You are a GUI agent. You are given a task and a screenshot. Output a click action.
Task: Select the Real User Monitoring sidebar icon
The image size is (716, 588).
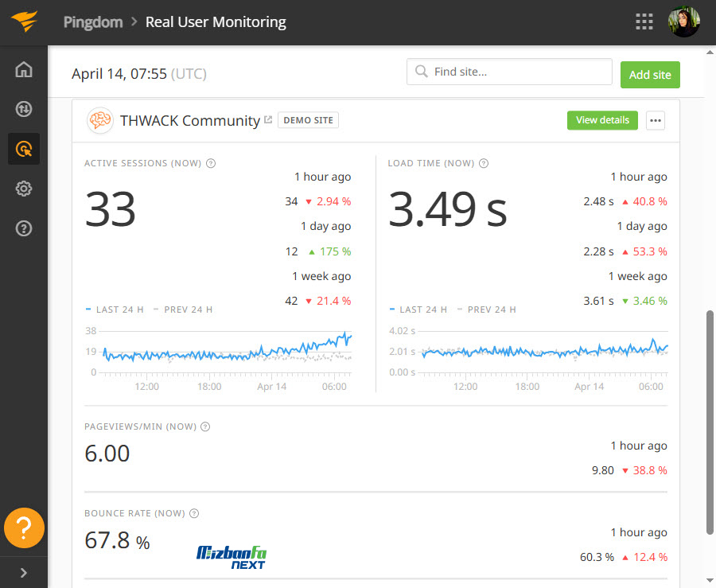(24, 149)
